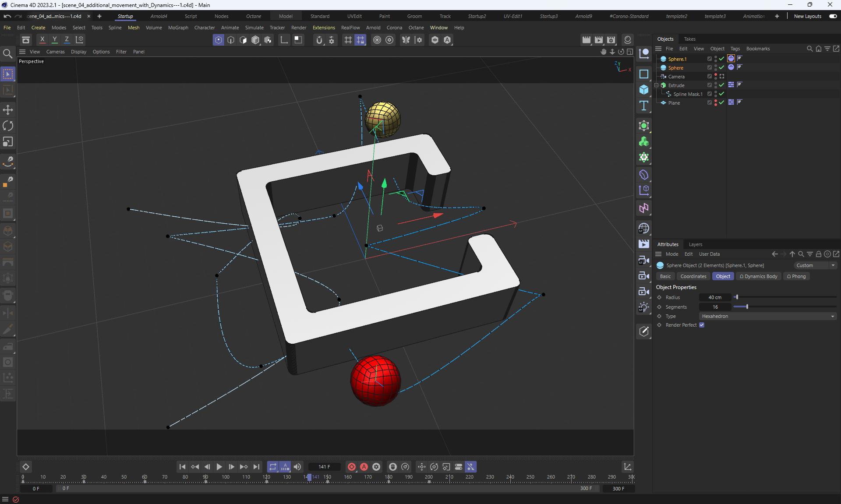Click the Coordinates attribute button

tap(693, 276)
